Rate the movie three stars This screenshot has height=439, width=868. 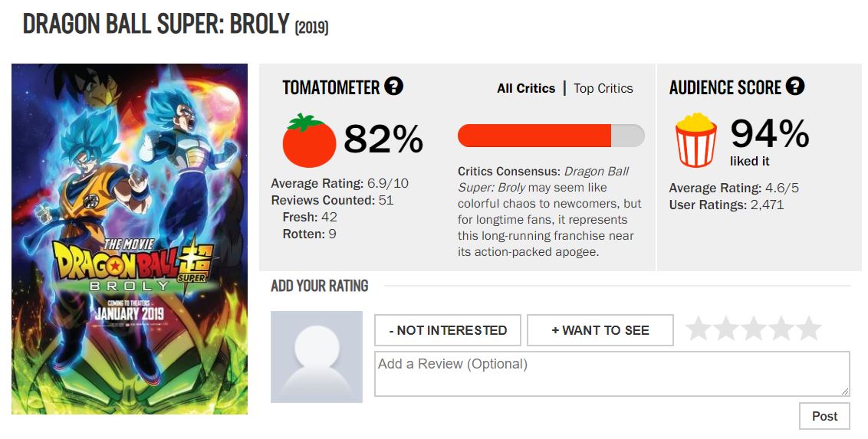point(754,329)
